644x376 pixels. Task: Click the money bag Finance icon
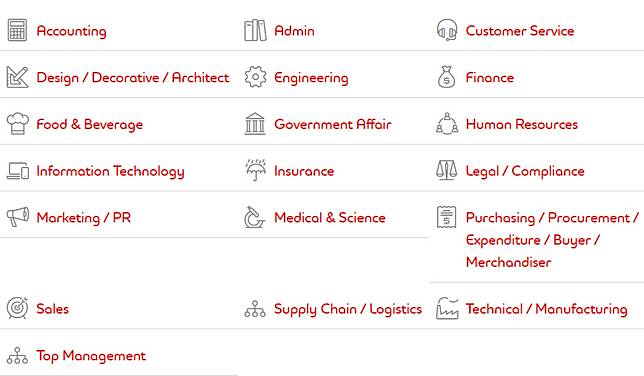click(446, 77)
